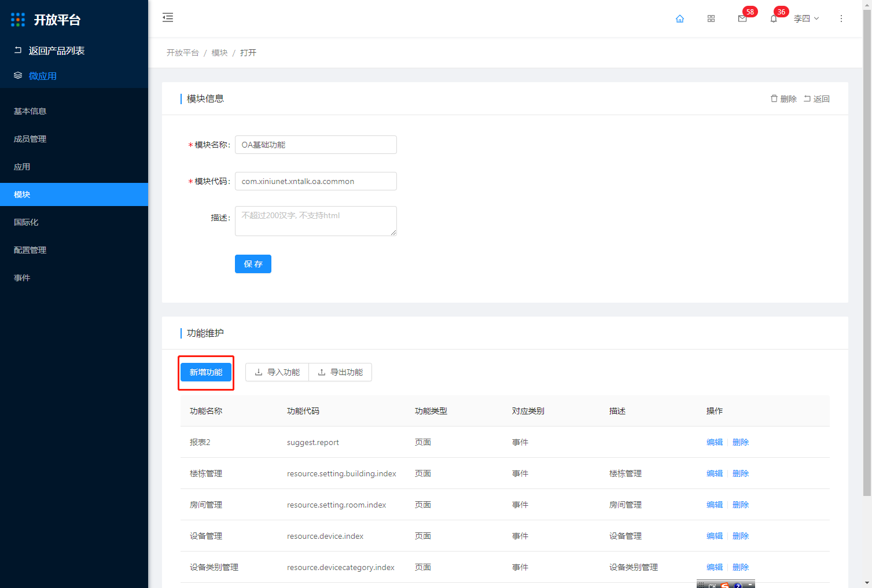Click suggest.report code cell
This screenshot has width=872, height=588.
point(313,442)
